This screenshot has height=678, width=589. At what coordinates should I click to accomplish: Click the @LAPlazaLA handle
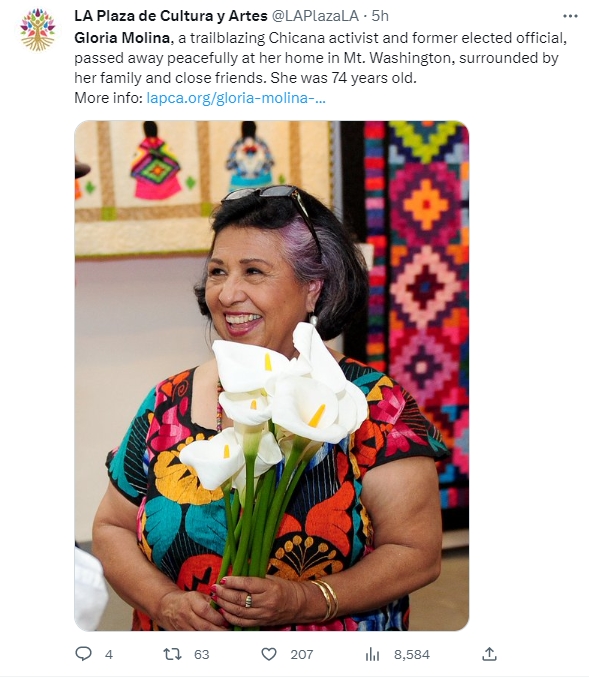315,16
